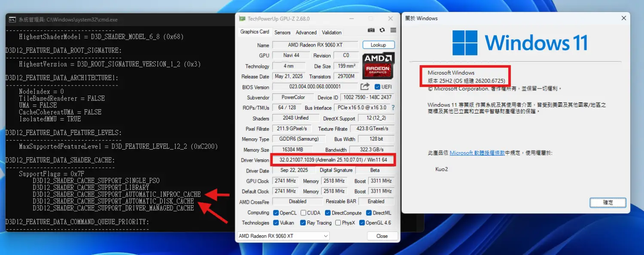Click the AMD CrossFire value Disabled
The height and width of the screenshot is (255, 644).
click(297, 201)
